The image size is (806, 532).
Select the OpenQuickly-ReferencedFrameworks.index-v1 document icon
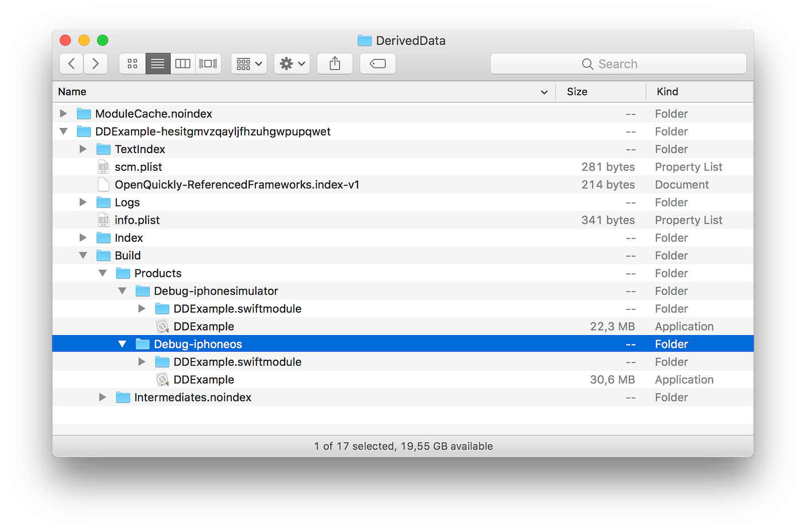[x=103, y=184]
